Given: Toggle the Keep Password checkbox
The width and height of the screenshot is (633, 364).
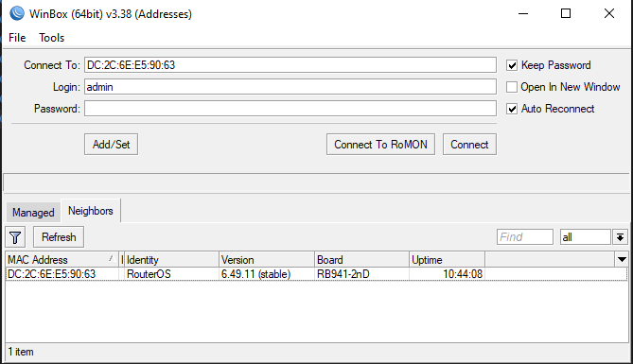Looking at the screenshot, I should click(512, 65).
